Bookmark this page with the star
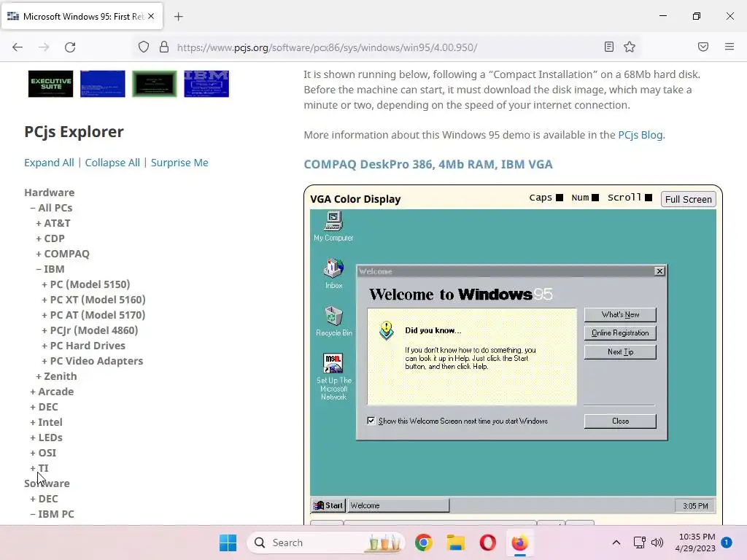 click(x=630, y=47)
